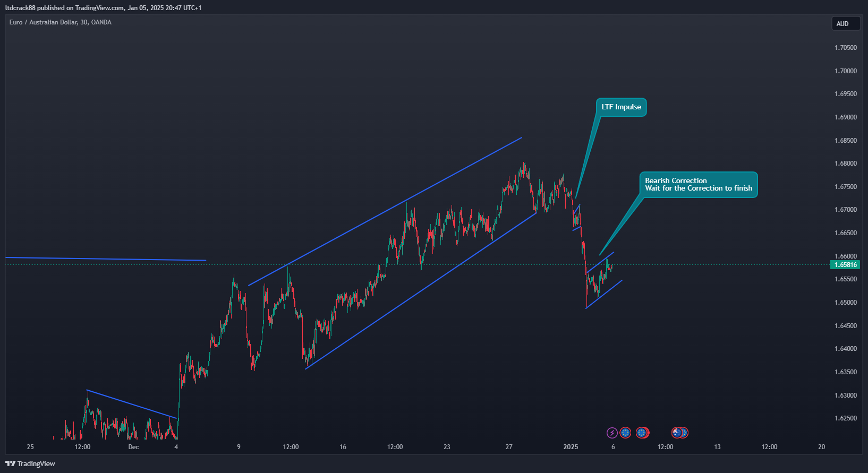The image size is (868, 473).
Task: Click the 16 date label on time axis
Action: coord(343,447)
